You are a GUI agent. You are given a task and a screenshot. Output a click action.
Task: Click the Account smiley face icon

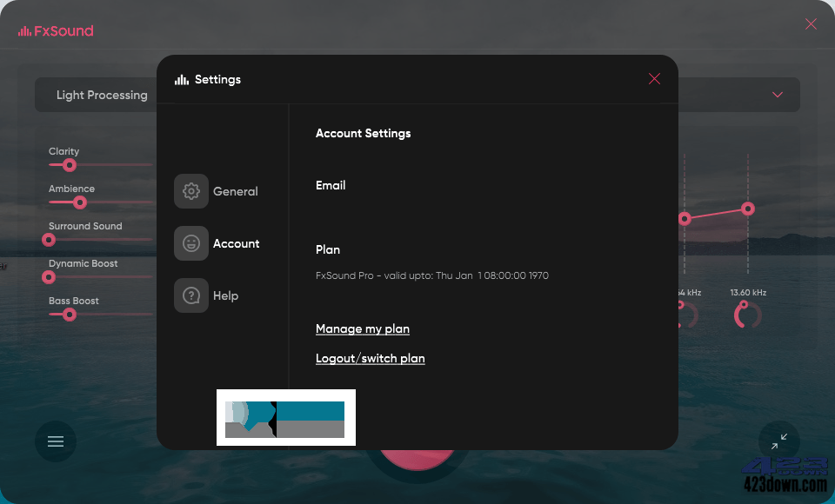click(x=191, y=243)
